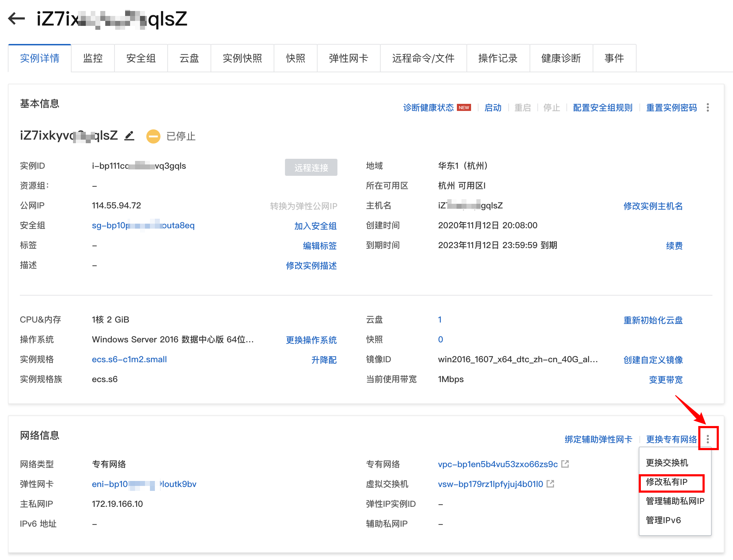Switch to the 弹性网卡 tab
The image size is (733, 560).
point(349,58)
